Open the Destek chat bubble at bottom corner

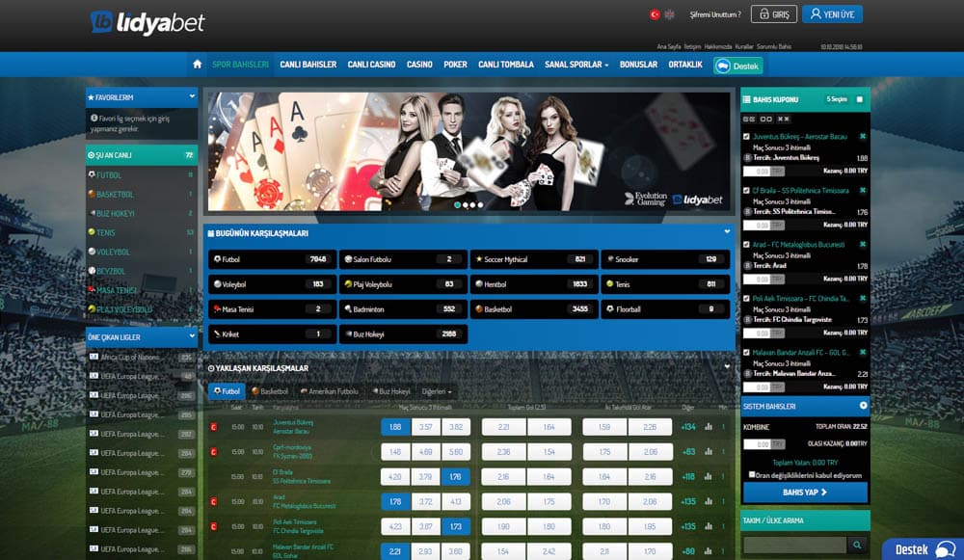[x=924, y=549]
